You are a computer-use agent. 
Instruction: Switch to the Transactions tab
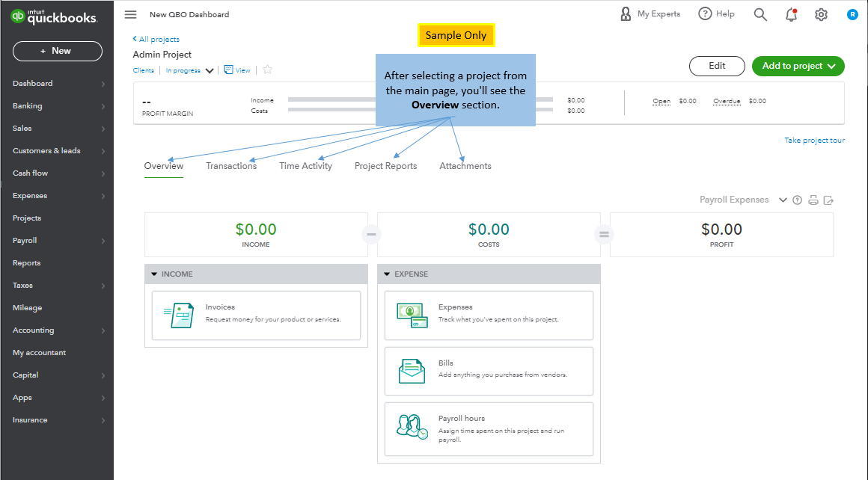[x=232, y=165]
